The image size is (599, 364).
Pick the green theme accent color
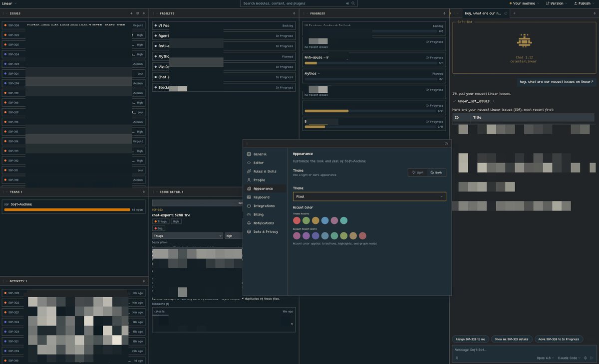point(306,220)
